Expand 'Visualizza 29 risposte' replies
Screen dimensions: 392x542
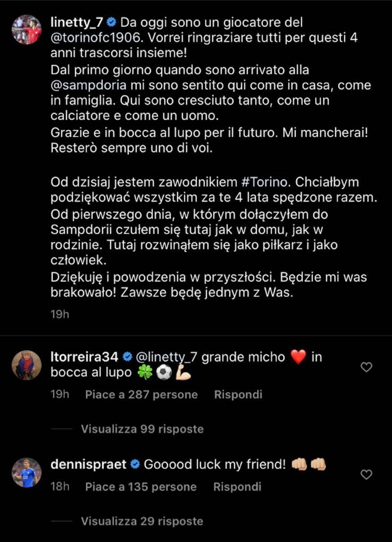coord(142,521)
